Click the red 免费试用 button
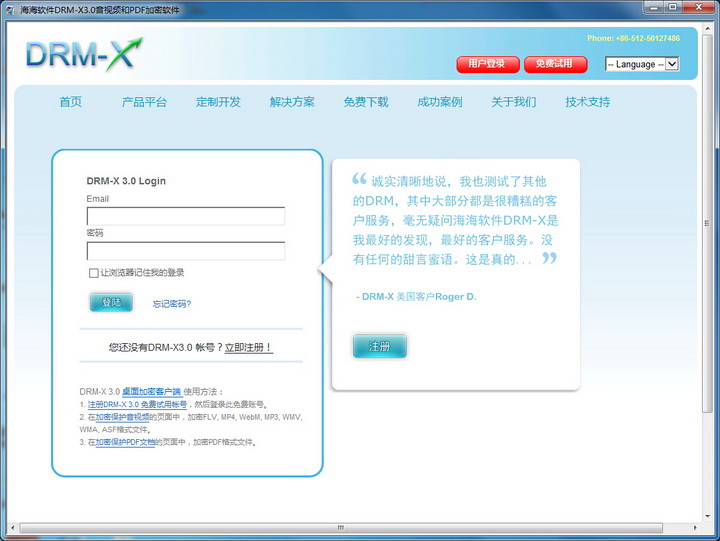The height and width of the screenshot is (541, 720). pyautogui.click(x=555, y=64)
